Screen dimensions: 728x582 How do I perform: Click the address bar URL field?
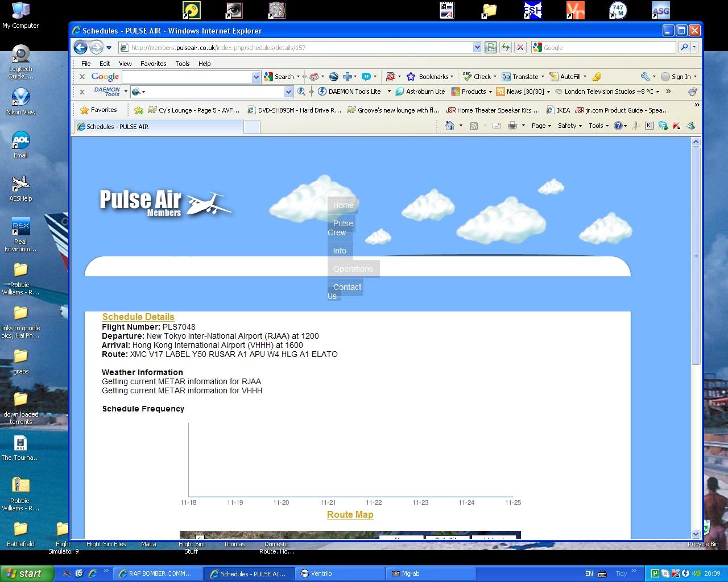[295, 48]
